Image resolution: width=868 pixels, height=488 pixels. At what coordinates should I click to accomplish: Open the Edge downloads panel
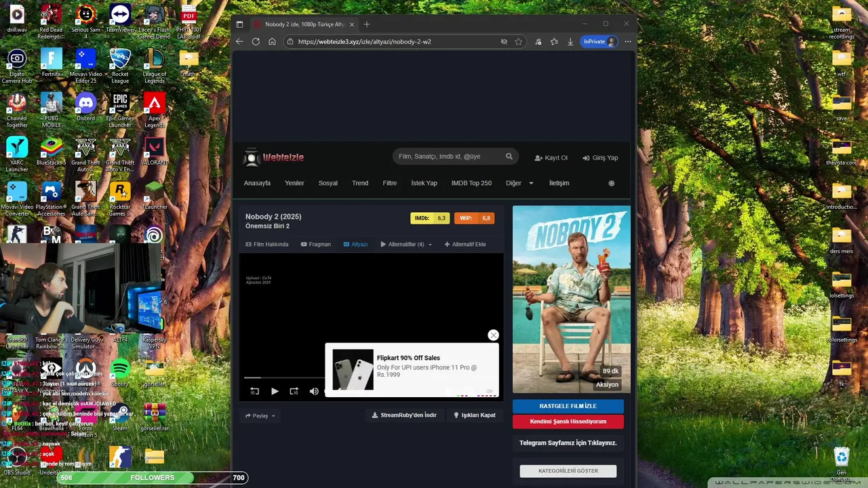tap(570, 41)
